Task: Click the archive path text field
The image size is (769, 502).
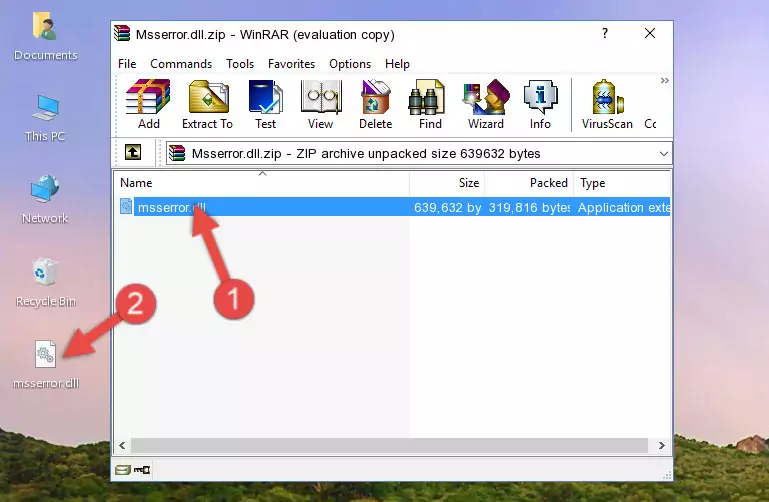Action: (x=418, y=153)
